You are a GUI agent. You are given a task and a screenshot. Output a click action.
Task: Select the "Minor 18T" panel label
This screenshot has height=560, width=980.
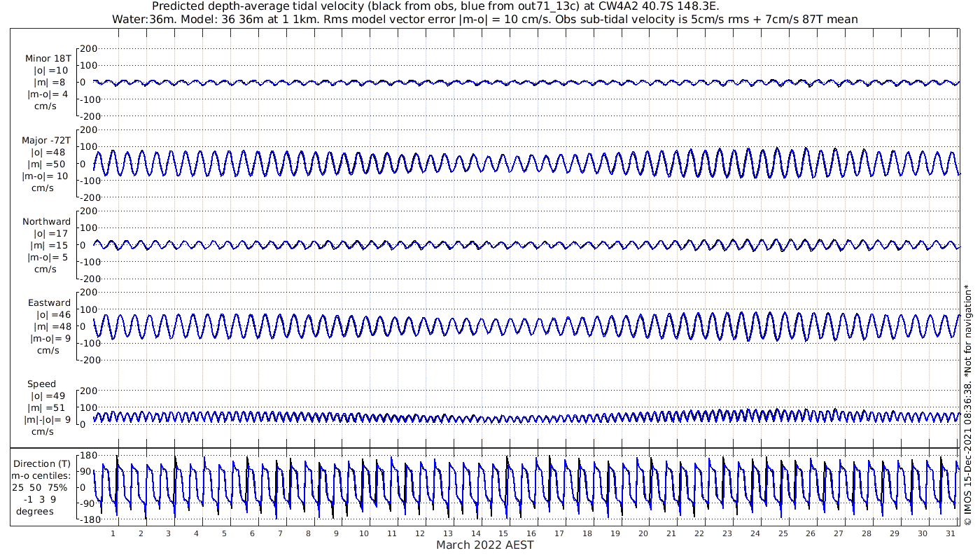pos(48,58)
